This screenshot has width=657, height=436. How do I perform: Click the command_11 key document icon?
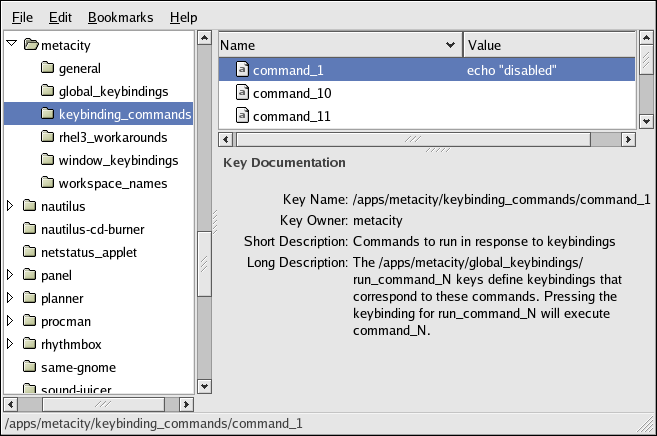point(242,116)
